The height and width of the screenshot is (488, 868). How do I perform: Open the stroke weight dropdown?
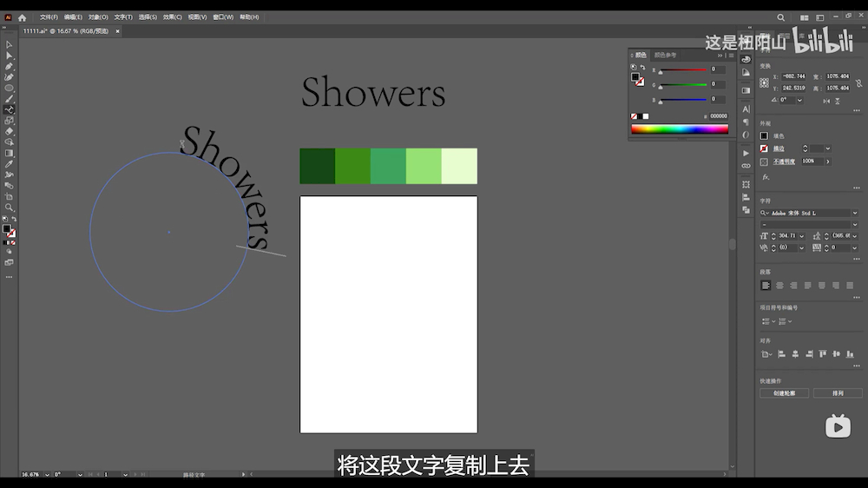point(827,148)
